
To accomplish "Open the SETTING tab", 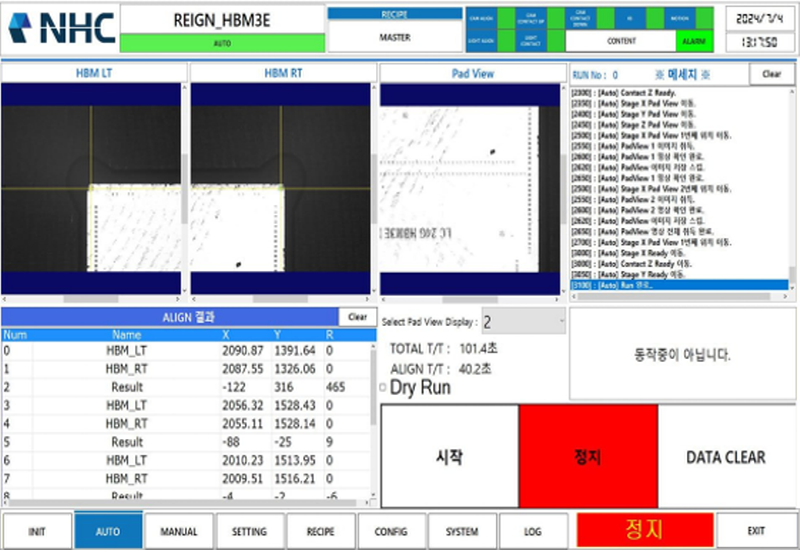I will click(x=250, y=531).
